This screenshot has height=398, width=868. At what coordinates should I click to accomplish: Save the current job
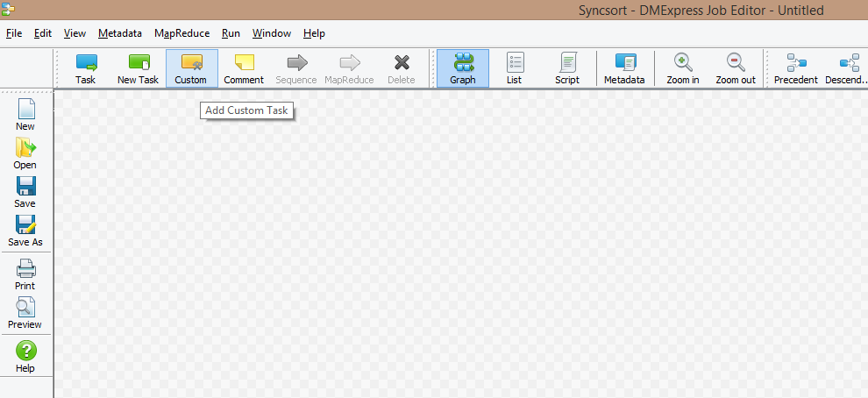tap(25, 193)
